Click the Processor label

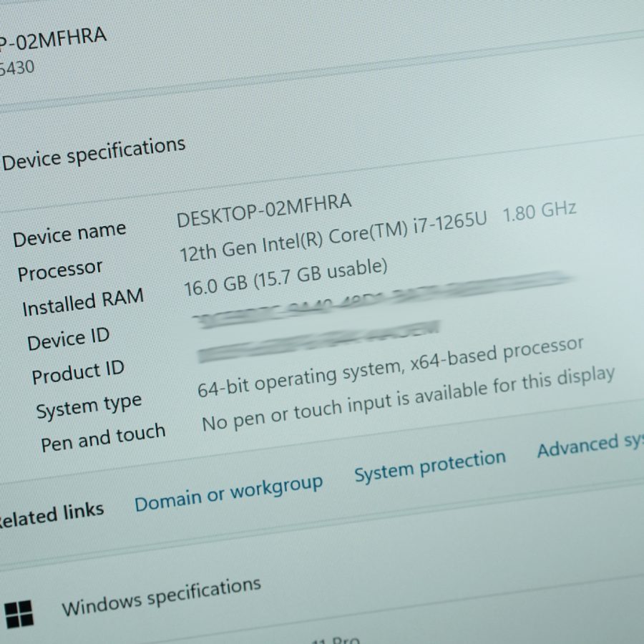coord(60,270)
